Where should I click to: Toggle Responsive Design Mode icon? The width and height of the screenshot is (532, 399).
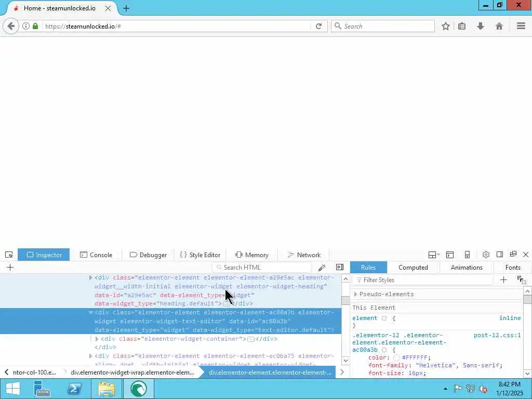point(467,255)
